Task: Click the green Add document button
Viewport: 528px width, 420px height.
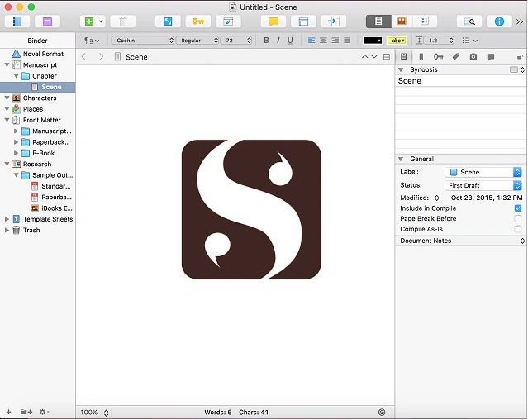Action: [89, 21]
